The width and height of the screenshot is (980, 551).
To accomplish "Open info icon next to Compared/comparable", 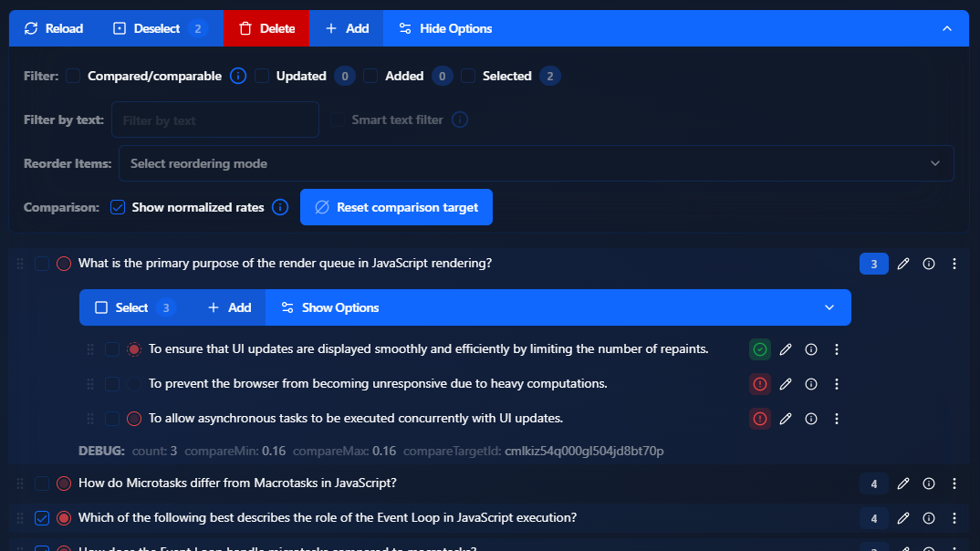I will tap(237, 77).
